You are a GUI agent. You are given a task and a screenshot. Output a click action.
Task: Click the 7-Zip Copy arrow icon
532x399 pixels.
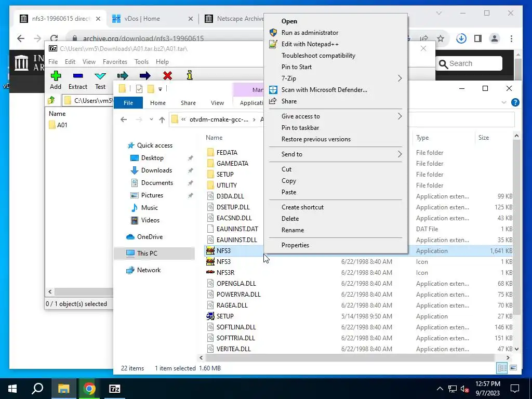123,75
